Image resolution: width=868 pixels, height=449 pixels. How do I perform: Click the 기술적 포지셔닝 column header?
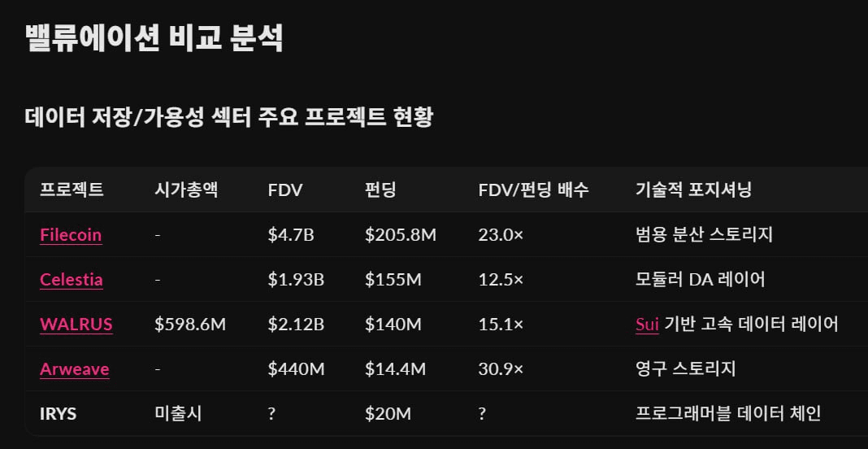click(x=693, y=190)
